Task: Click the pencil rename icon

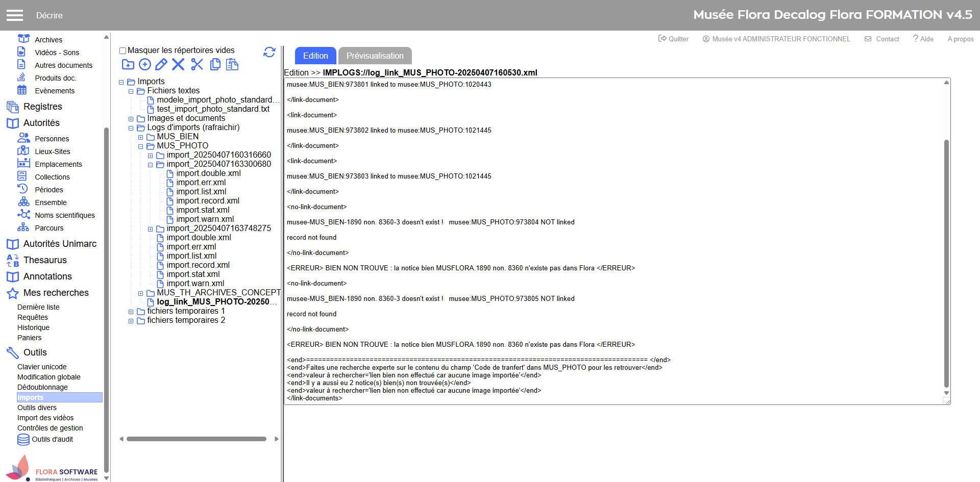Action: (x=161, y=64)
